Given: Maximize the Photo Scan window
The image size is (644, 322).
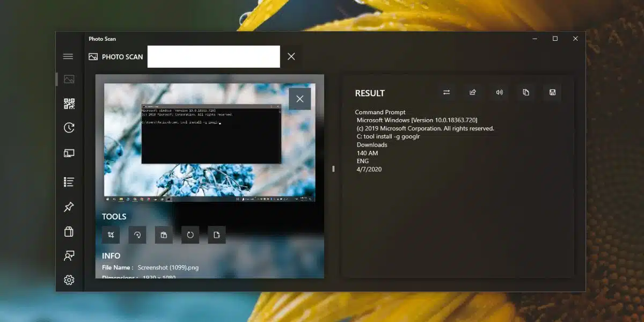Looking at the screenshot, I should pyautogui.click(x=555, y=39).
